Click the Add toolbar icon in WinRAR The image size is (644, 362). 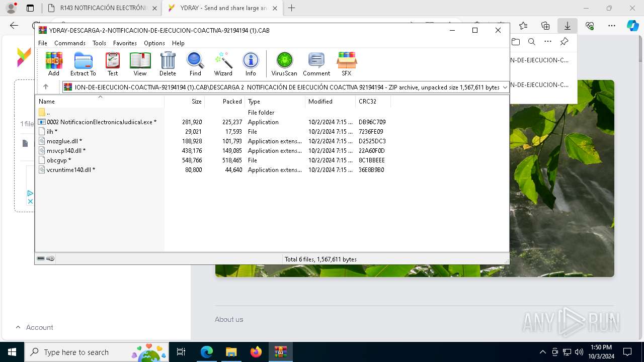[x=54, y=64]
